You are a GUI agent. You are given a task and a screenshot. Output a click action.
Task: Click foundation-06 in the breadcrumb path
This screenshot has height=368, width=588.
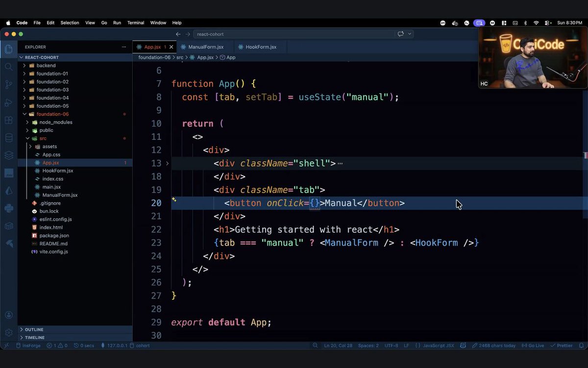coord(154,57)
